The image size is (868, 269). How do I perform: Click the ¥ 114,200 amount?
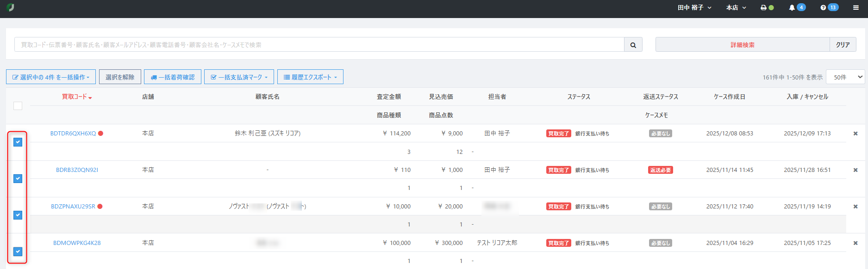pyautogui.click(x=397, y=133)
